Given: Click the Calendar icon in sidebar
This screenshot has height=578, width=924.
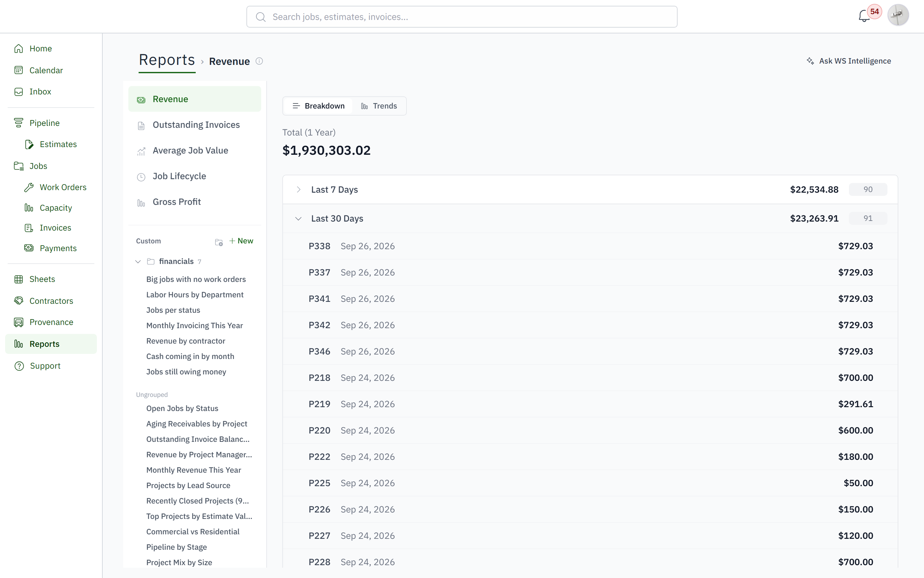Looking at the screenshot, I should (19, 70).
